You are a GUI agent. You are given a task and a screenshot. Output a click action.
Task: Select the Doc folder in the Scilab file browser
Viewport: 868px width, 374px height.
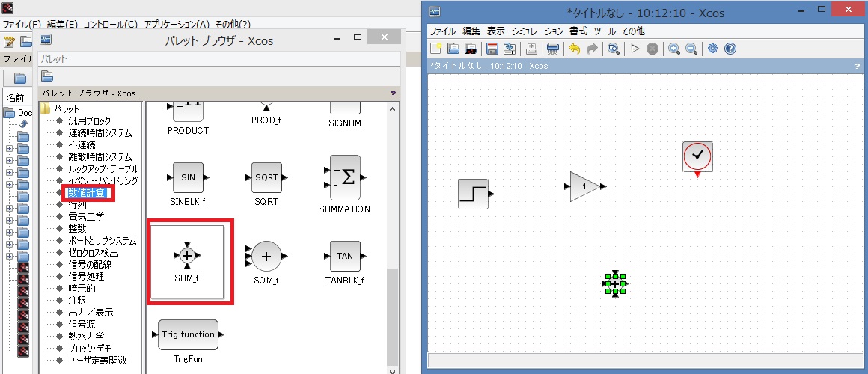coord(18,113)
